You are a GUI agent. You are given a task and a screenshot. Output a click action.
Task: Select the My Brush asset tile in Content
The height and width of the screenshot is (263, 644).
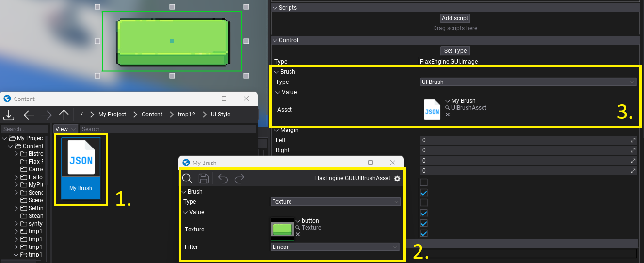click(80, 168)
